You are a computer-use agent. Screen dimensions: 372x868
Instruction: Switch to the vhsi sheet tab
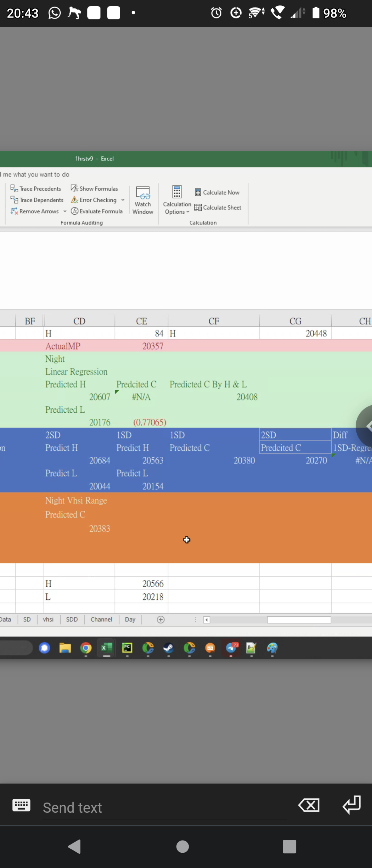(x=48, y=619)
